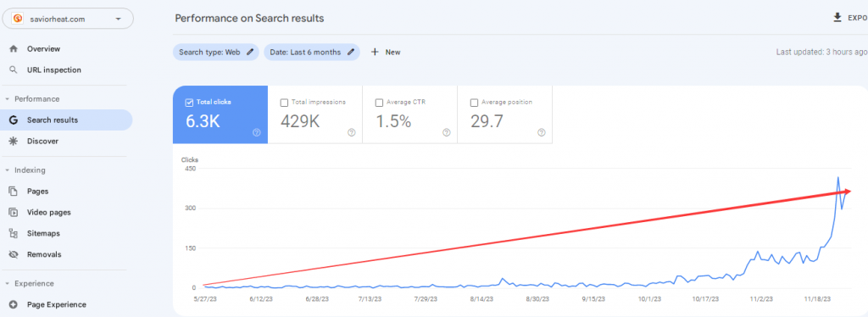
Task: Tick the Average position checkbox
Action: point(474,103)
